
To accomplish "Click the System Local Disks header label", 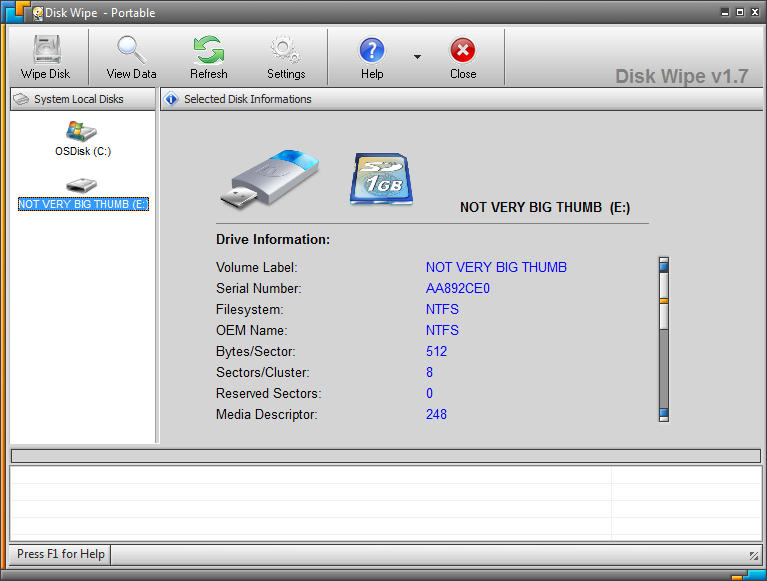I will (x=79, y=99).
